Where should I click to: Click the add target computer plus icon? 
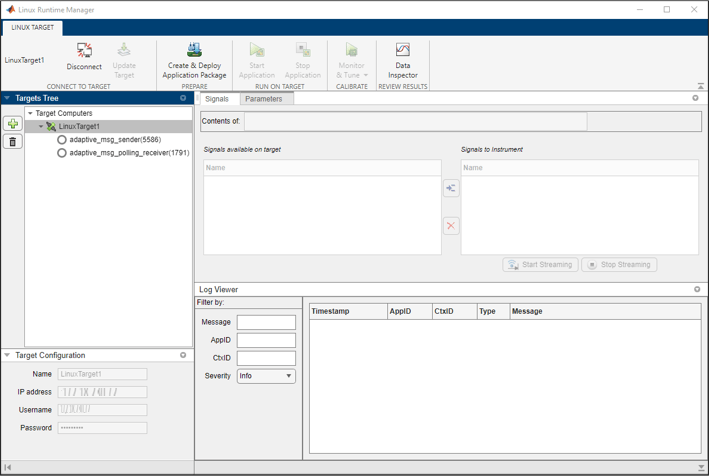(x=13, y=124)
